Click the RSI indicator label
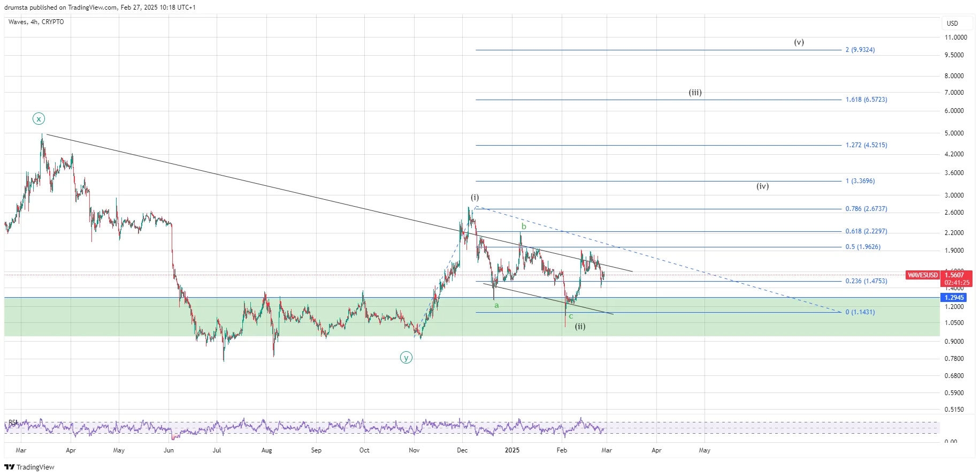The height and width of the screenshot is (476, 980). pyautogui.click(x=13, y=422)
